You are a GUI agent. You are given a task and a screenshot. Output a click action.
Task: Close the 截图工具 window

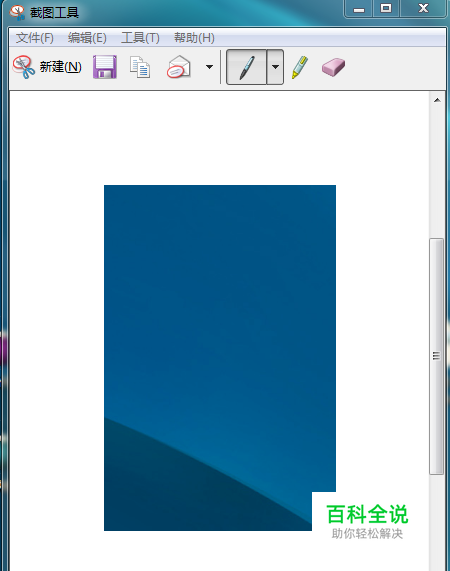click(423, 8)
